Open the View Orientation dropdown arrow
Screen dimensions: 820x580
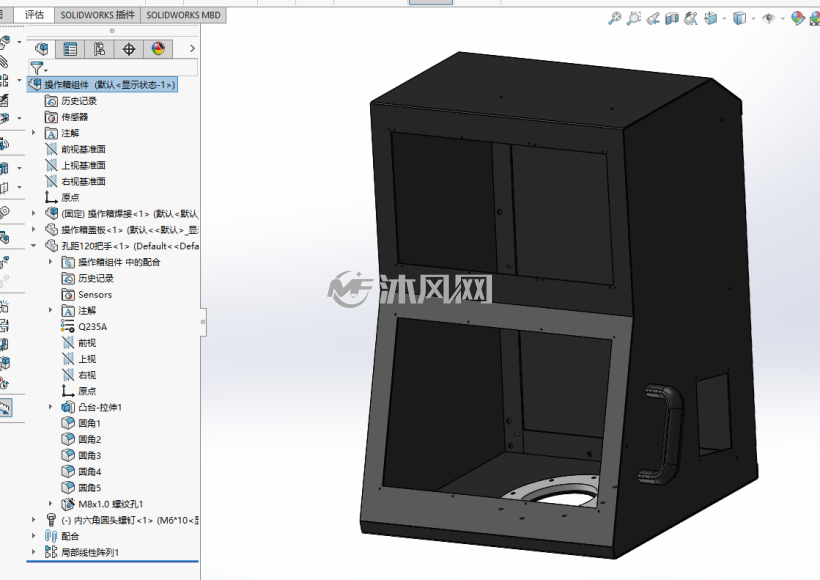click(724, 19)
